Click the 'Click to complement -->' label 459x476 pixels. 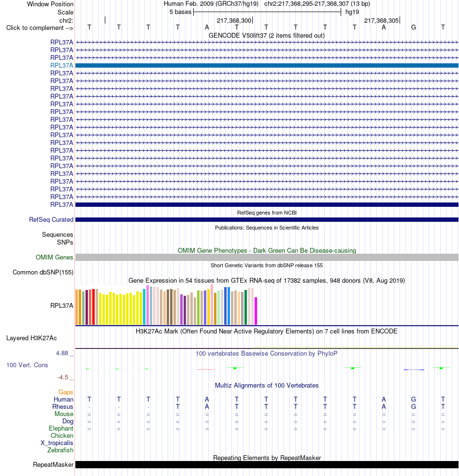[x=40, y=28]
